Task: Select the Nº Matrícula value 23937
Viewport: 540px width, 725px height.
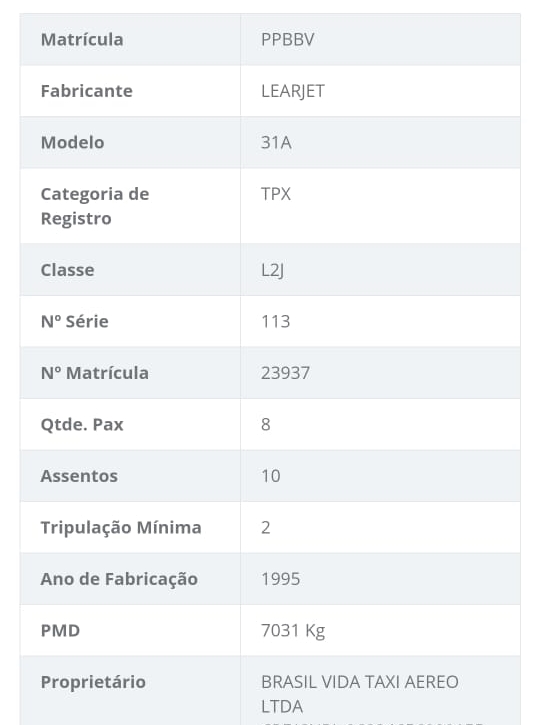Action: [285, 373]
